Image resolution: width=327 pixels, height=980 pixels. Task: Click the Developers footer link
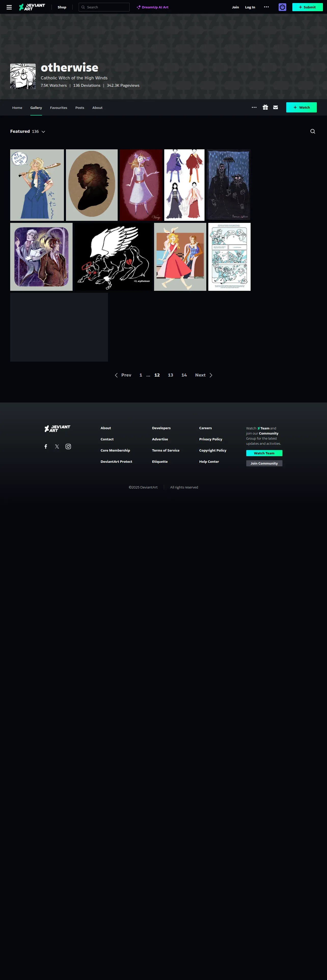[161, 428]
